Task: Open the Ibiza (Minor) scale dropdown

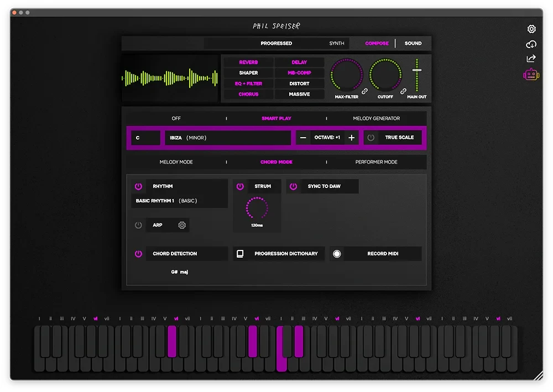Action: (228, 138)
